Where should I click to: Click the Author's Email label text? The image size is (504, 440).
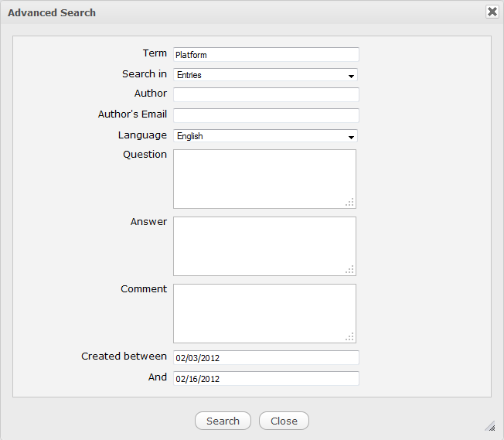pos(132,114)
